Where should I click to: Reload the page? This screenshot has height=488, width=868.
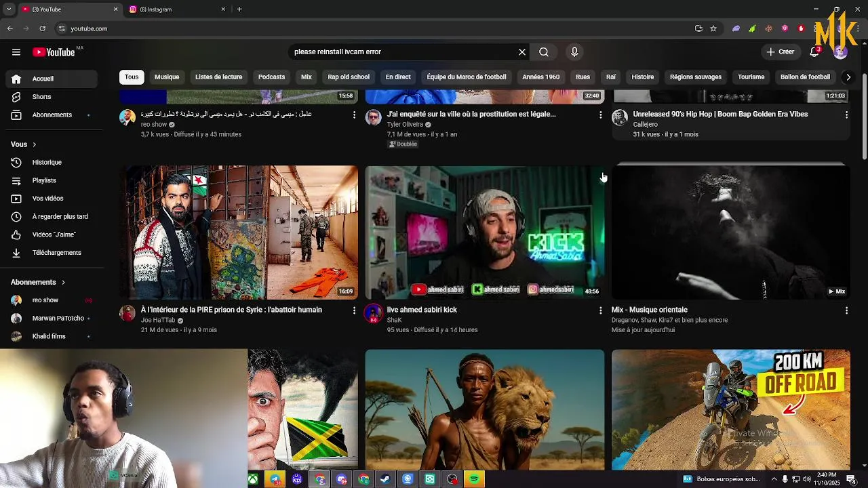42,28
